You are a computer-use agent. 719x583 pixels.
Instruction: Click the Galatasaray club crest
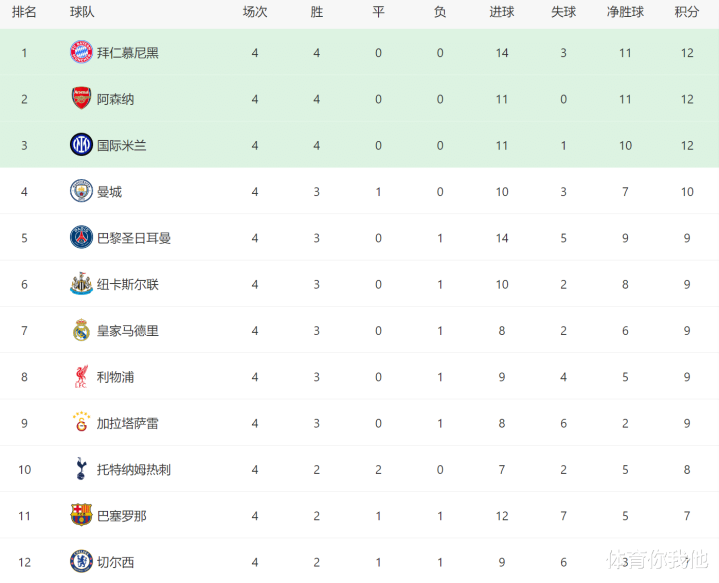pos(81,423)
